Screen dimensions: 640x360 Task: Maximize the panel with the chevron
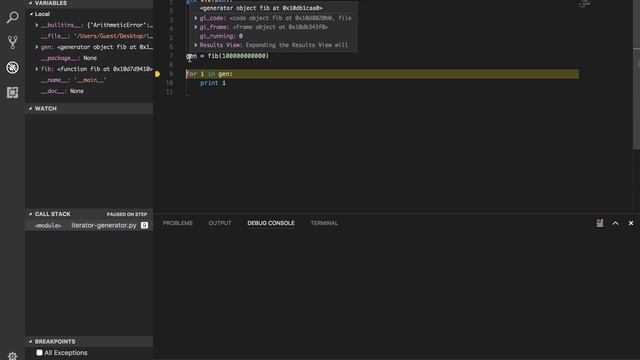615,223
